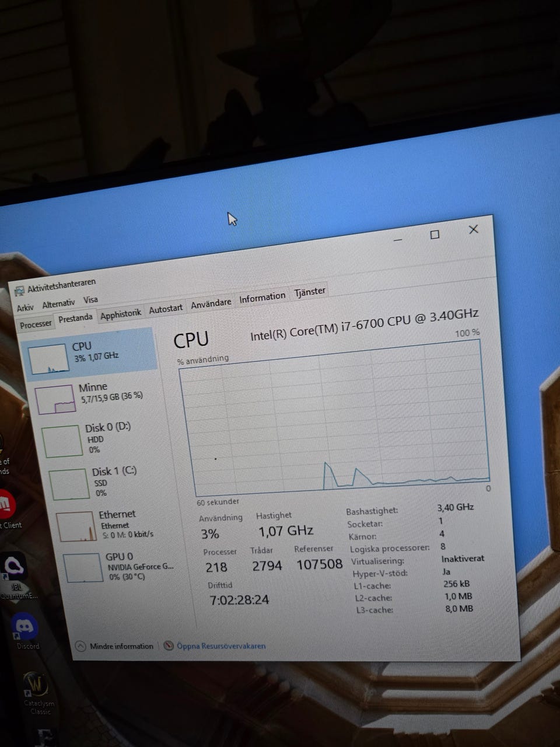The height and width of the screenshot is (747, 560).
Task: Click the Logiska processorer value 8
Action: tap(443, 546)
